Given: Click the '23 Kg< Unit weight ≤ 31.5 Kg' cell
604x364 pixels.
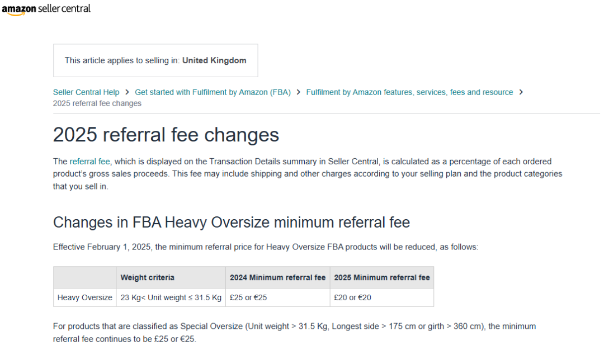Looking at the screenshot, I should (x=171, y=297).
